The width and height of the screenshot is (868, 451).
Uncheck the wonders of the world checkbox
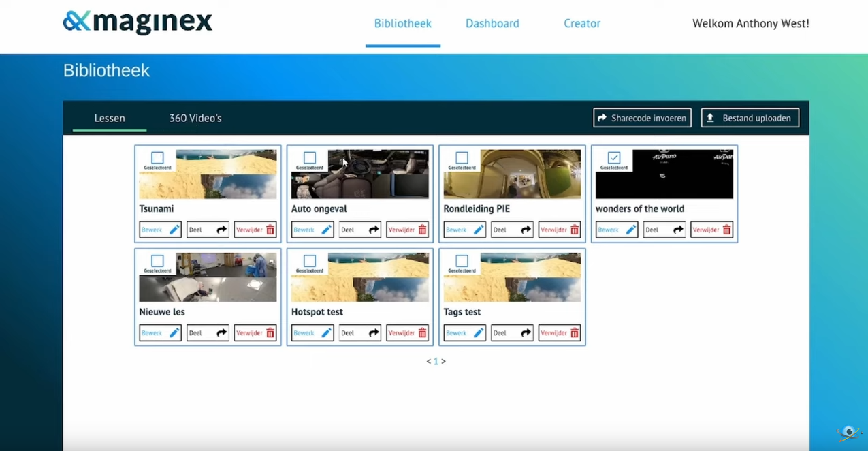613,157
